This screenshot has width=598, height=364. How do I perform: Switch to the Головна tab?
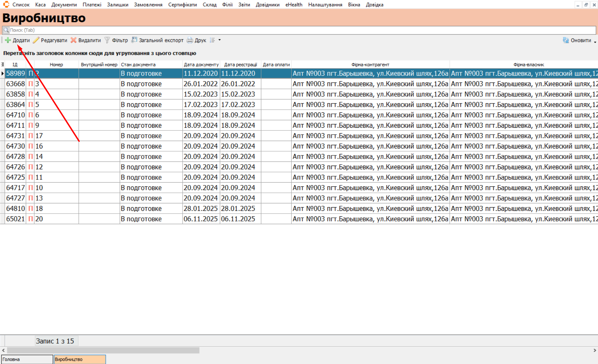click(x=27, y=359)
